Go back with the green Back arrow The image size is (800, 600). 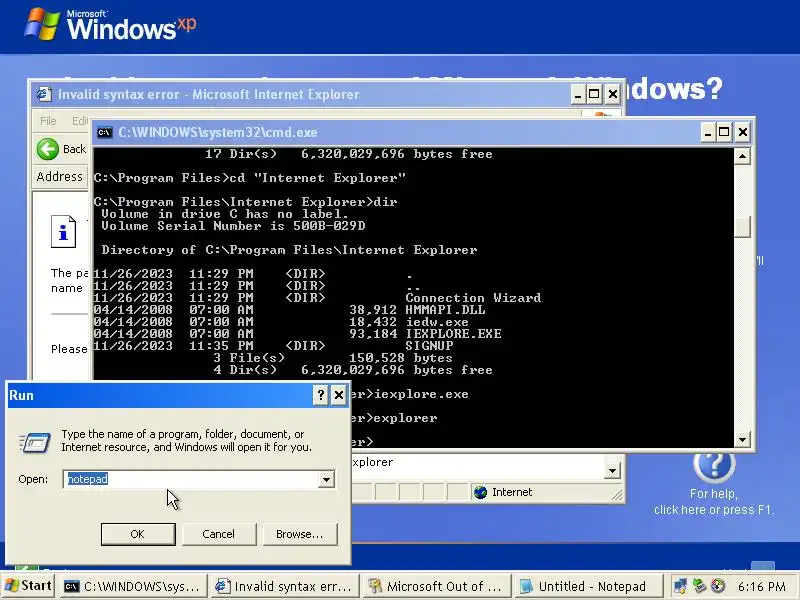(48, 149)
